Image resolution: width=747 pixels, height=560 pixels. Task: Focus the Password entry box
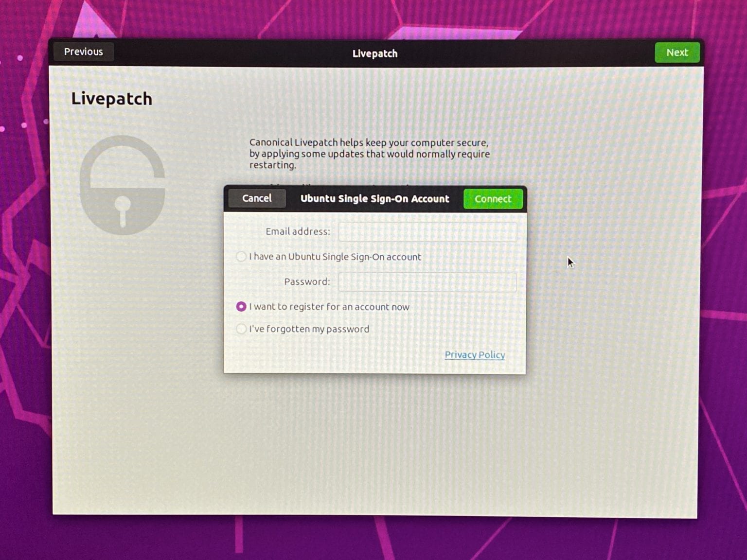427,282
